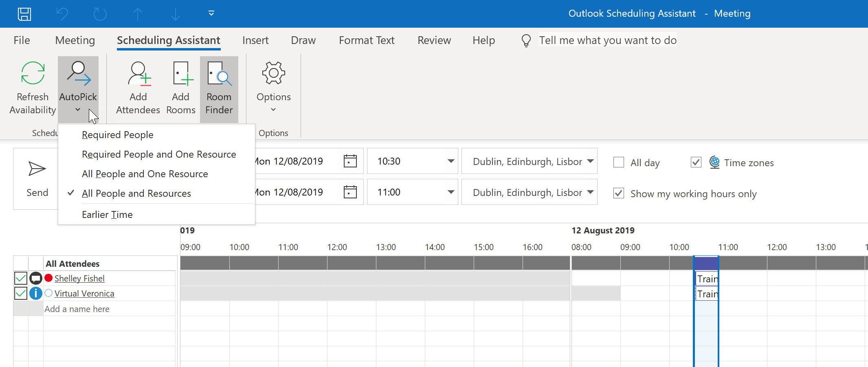Switch to the Meeting tab

click(75, 40)
